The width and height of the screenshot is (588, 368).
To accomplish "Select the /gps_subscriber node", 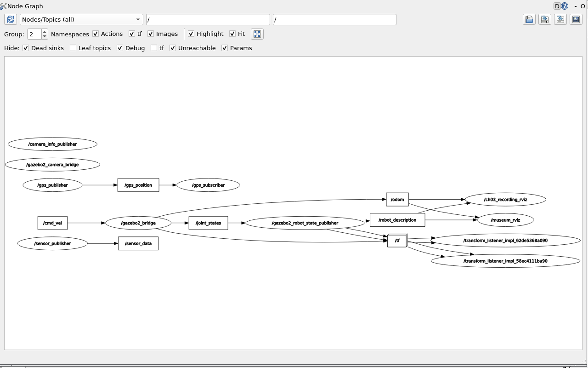I will pos(209,185).
